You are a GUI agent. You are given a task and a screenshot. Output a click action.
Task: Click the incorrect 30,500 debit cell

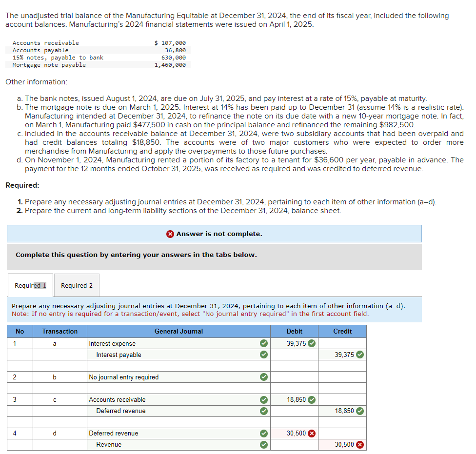coord(294,433)
